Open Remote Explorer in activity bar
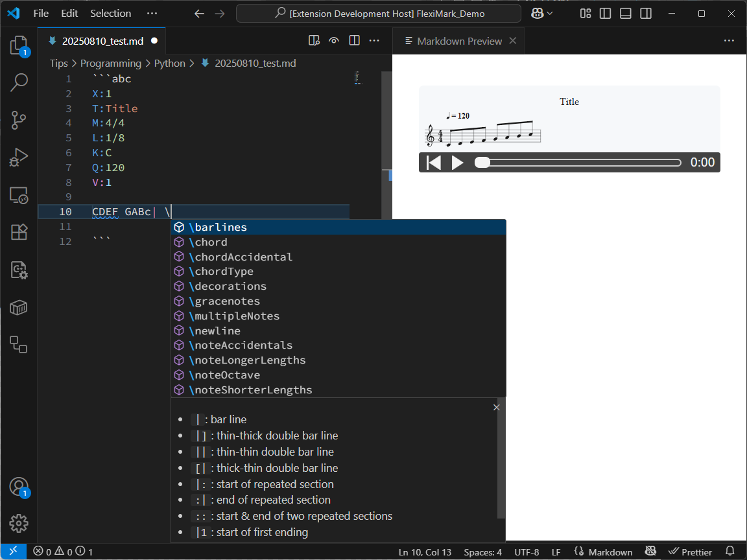The height and width of the screenshot is (560, 747). tap(19, 194)
